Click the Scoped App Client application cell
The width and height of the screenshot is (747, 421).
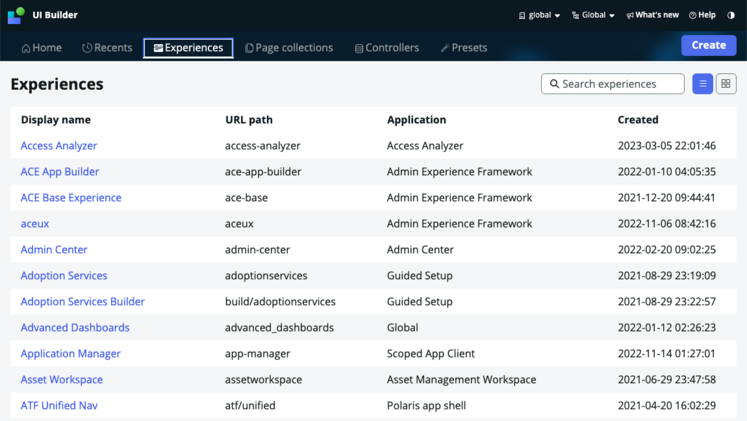[x=431, y=354]
